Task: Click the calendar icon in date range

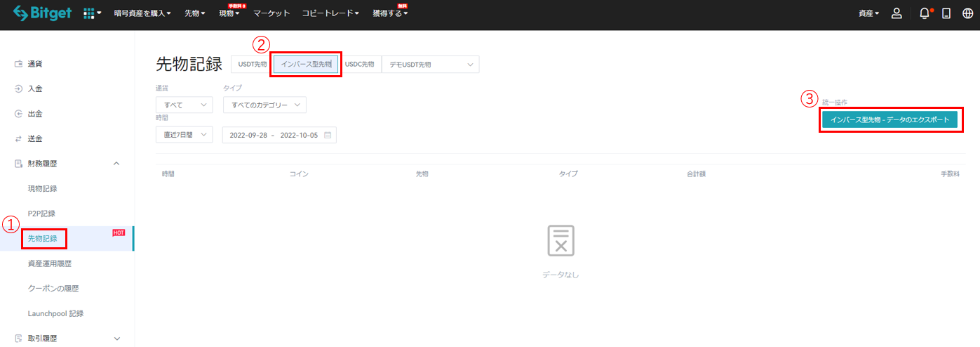Action: (x=328, y=135)
